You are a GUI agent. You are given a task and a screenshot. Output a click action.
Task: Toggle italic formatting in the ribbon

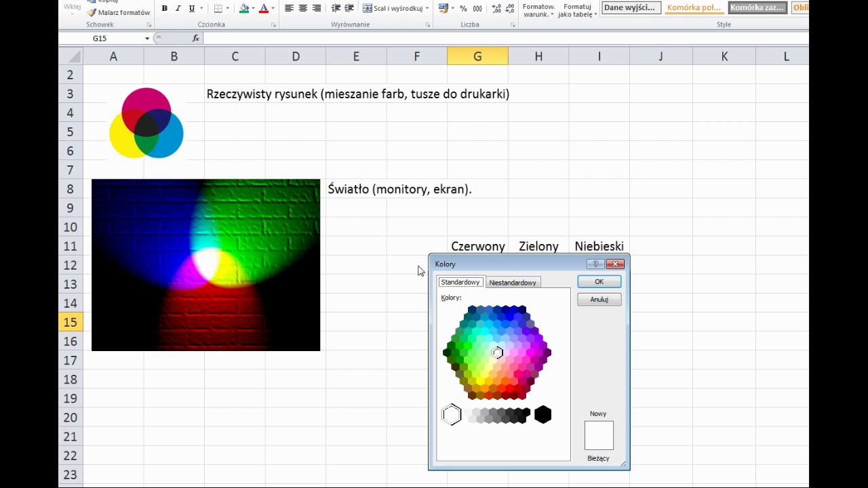coord(178,8)
